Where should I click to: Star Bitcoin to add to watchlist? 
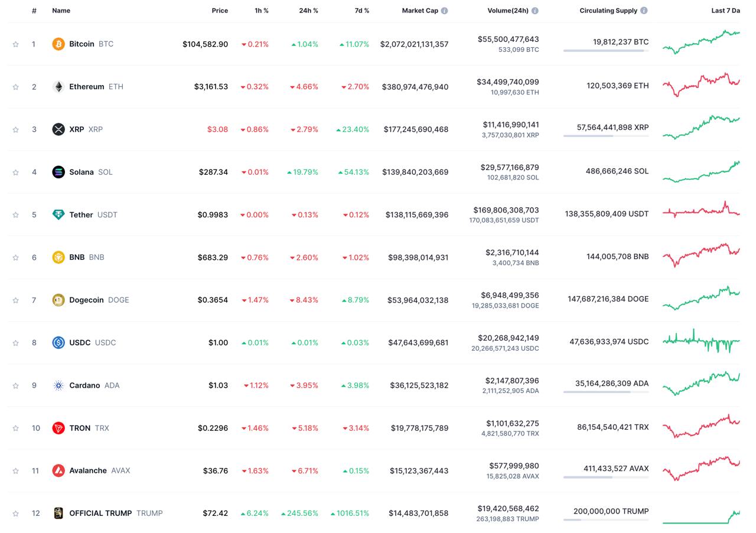pyautogui.click(x=16, y=44)
